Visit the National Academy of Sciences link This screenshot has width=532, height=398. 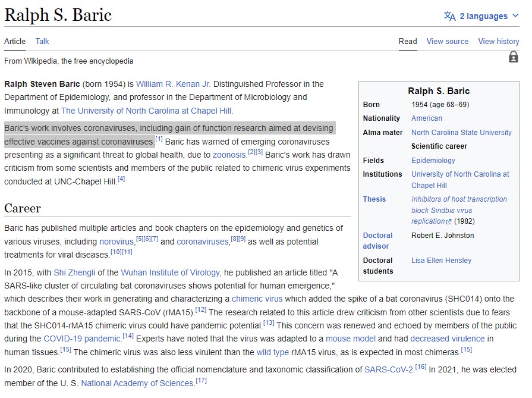[x=137, y=383]
